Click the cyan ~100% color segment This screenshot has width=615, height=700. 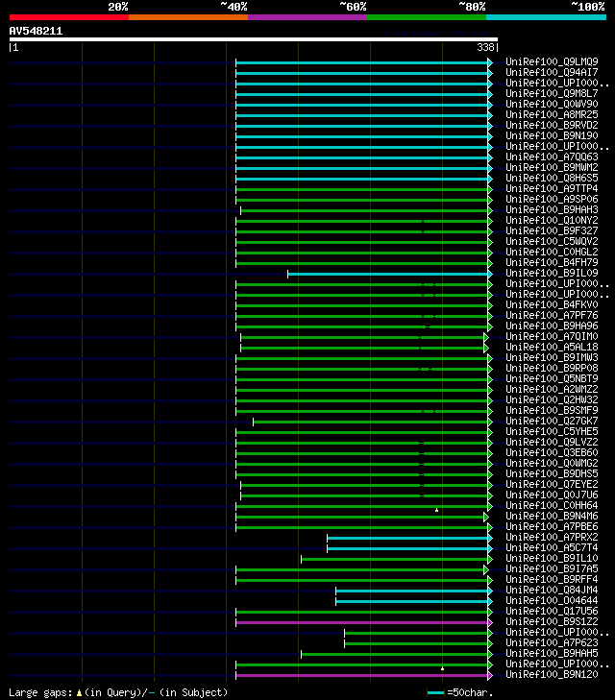(546, 17)
